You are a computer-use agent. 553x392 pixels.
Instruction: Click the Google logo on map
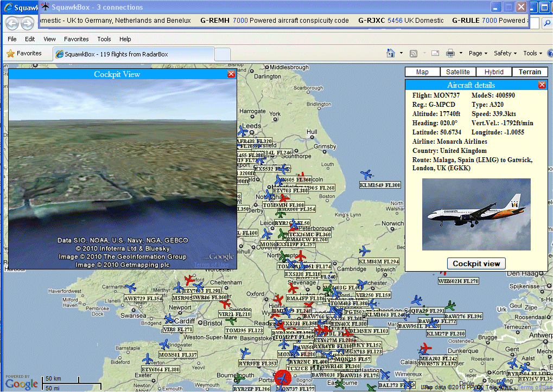click(22, 384)
